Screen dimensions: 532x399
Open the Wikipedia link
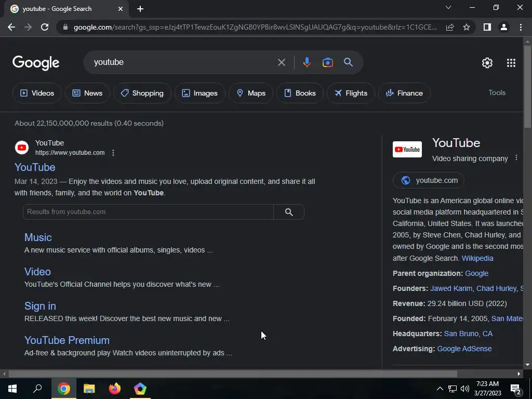477,258
